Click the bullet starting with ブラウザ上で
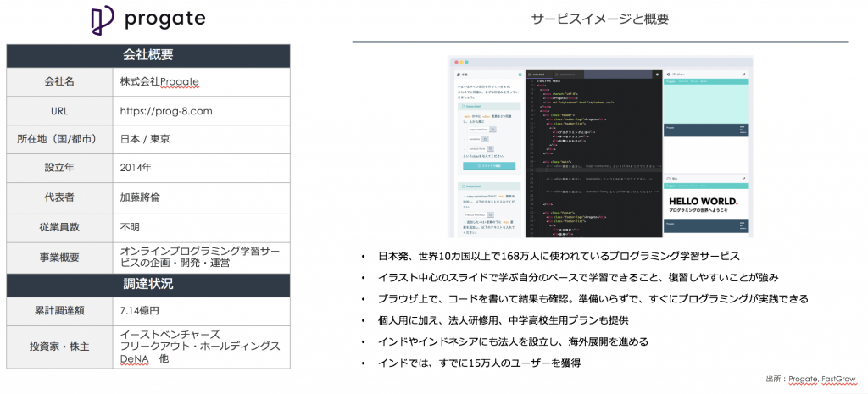 [593, 299]
